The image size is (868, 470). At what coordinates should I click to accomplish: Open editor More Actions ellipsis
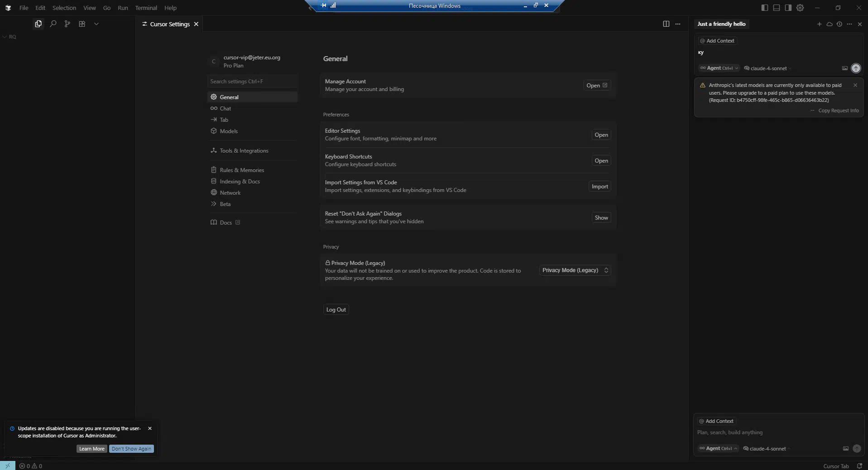coord(678,24)
